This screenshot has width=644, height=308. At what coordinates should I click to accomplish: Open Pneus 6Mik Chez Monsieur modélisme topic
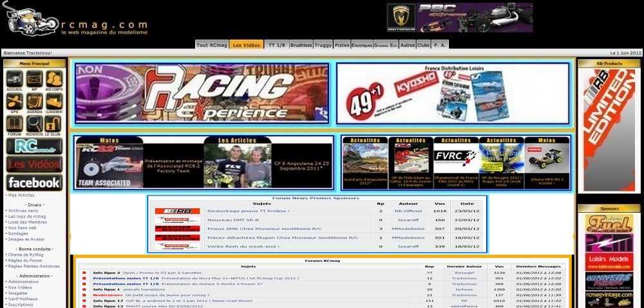point(265,229)
